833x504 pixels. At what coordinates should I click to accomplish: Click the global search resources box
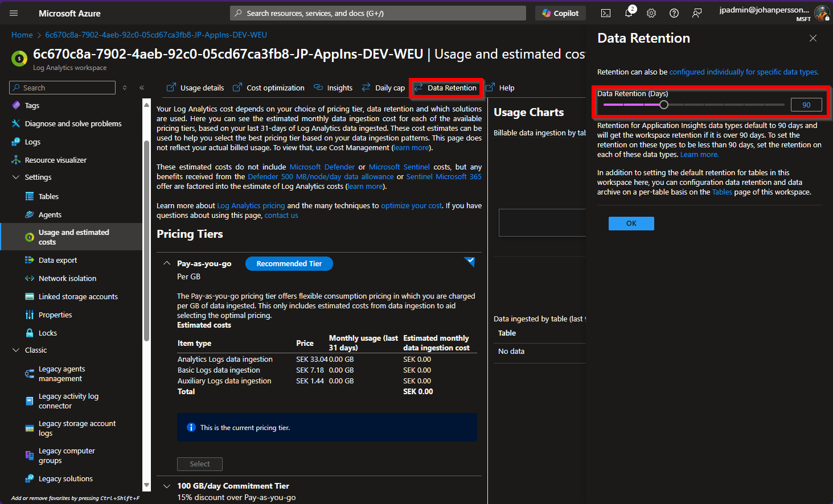pyautogui.click(x=378, y=13)
